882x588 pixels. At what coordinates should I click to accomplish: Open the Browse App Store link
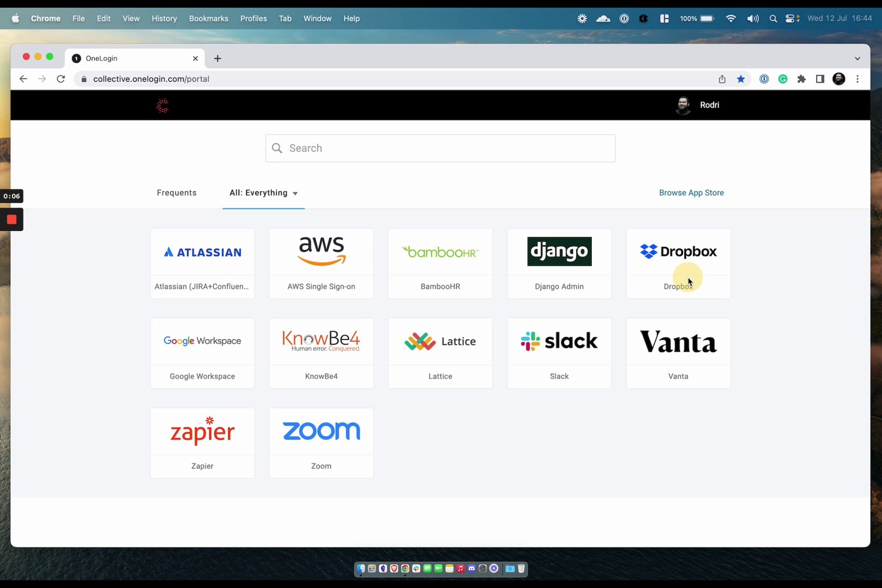(691, 193)
